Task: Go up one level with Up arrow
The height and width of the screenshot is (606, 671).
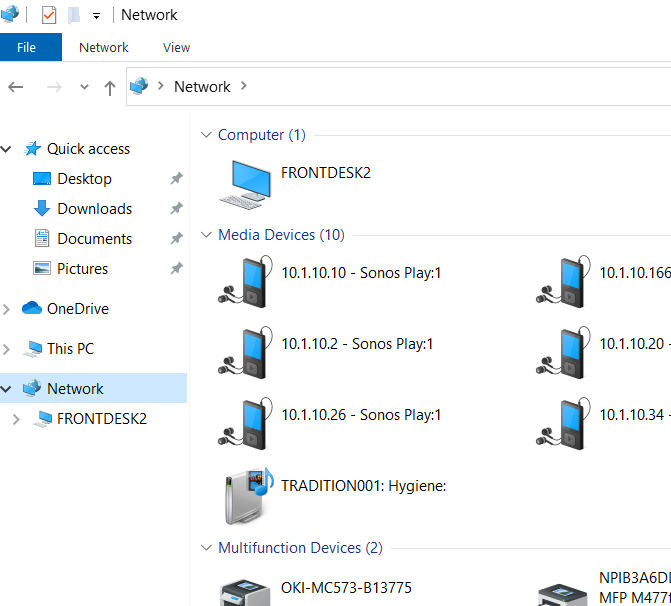Action: [110, 88]
